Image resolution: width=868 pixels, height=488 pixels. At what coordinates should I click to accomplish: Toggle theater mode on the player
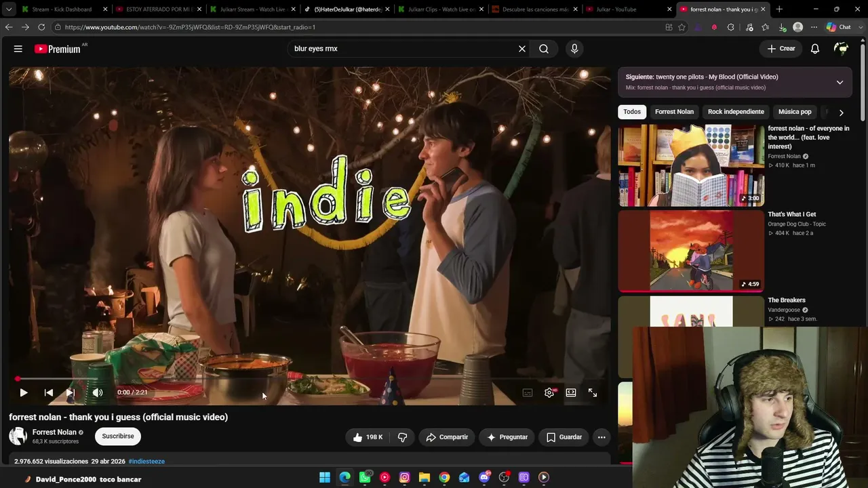pyautogui.click(x=571, y=392)
